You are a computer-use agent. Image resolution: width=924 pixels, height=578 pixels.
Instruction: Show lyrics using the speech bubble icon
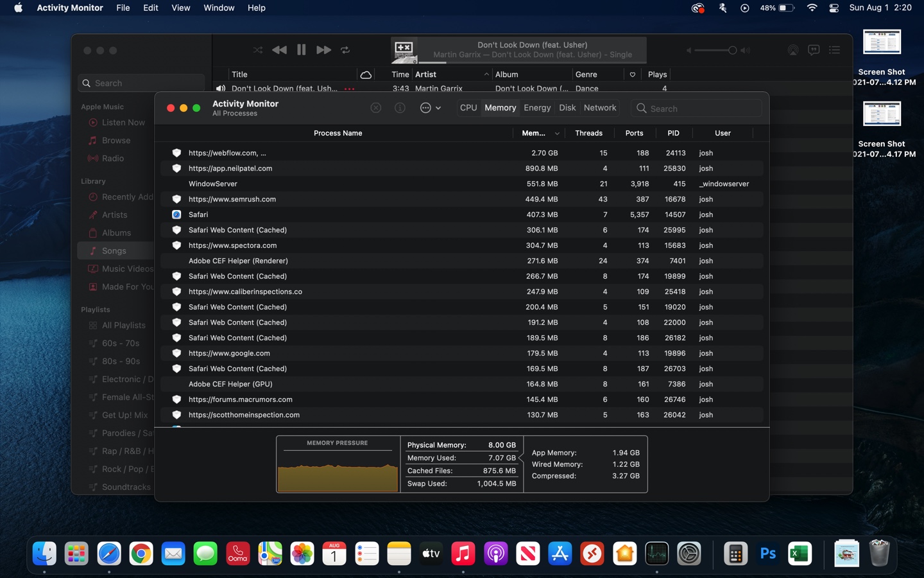[x=814, y=50]
